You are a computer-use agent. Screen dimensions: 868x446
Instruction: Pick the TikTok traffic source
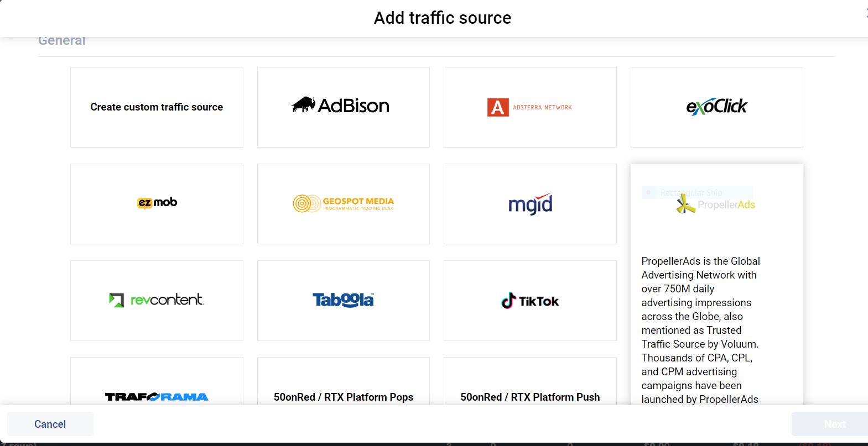[x=530, y=301]
